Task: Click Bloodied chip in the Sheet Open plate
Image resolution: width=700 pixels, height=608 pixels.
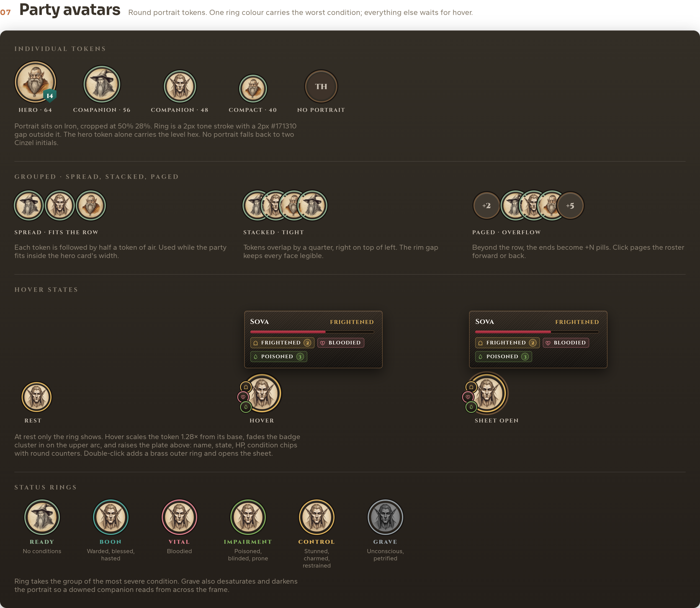Action: point(566,343)
